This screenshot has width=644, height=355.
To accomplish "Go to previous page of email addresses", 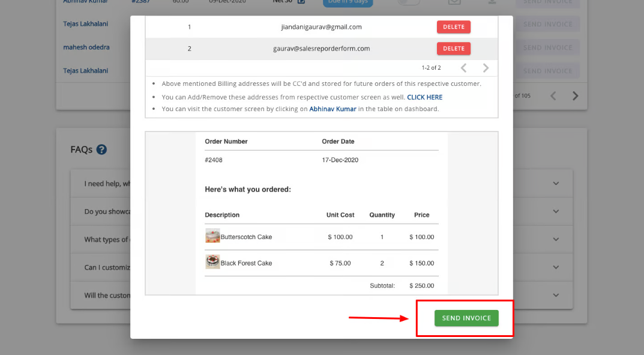I will click(463, 68).
